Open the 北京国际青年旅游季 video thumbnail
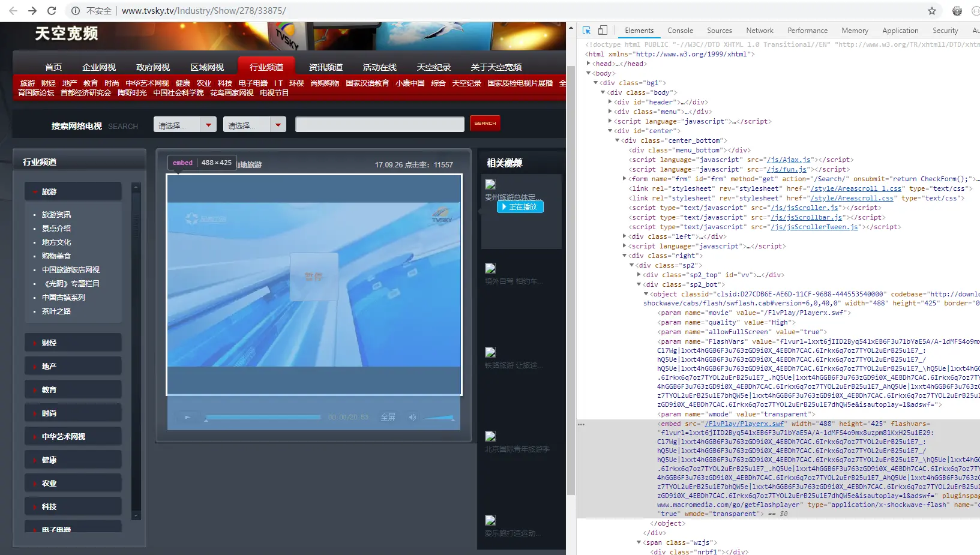The height and width of the screenshot is (555, 980). click(x=490, y=436)
